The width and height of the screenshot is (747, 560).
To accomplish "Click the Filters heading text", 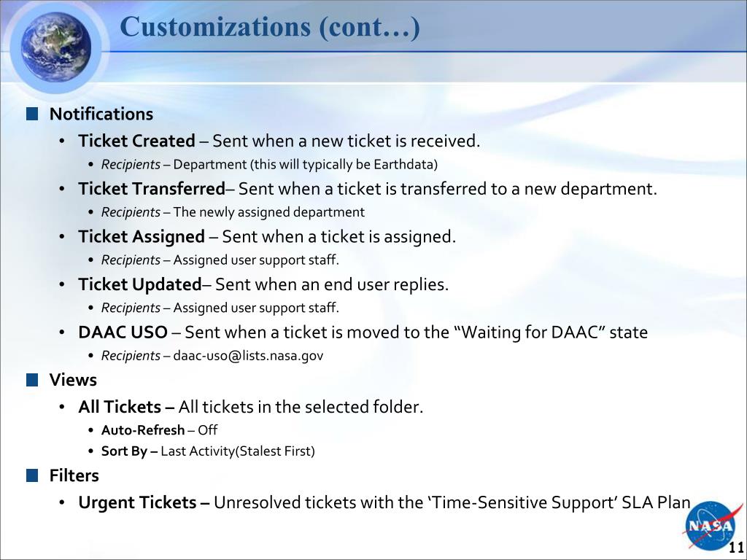I will coord(74,475).
